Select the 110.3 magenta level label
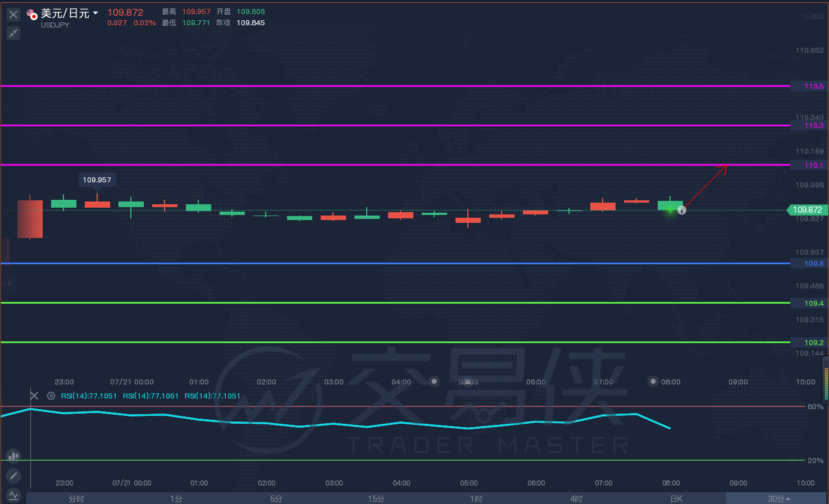 click(x=809, y=126)
